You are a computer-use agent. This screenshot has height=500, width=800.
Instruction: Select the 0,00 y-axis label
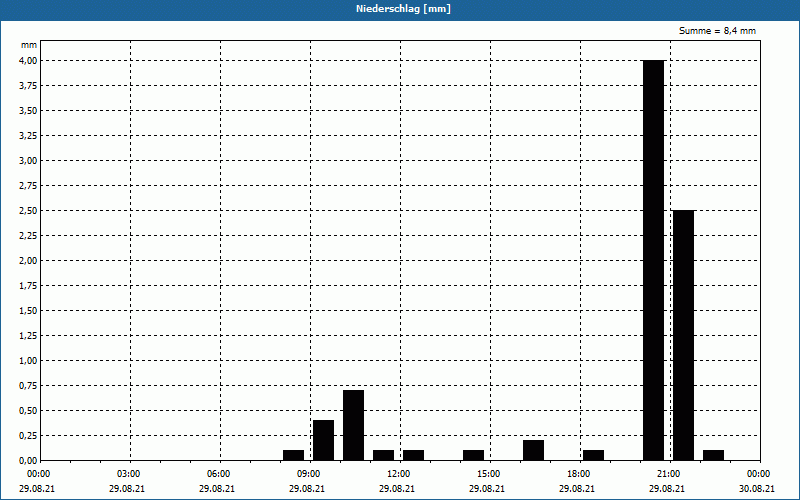coord(28,461)
